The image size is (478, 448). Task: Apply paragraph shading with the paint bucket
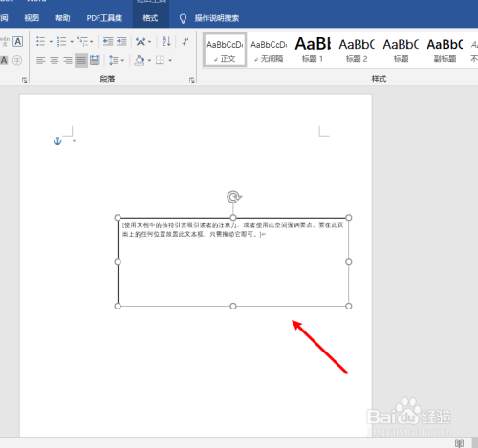(140, 60)
